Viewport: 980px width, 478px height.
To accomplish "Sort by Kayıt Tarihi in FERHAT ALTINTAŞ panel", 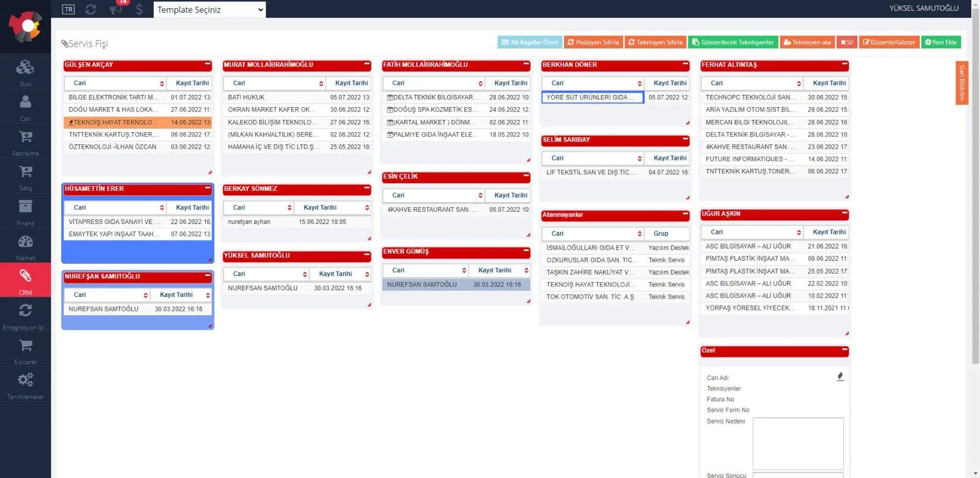I will click(826, 83).
